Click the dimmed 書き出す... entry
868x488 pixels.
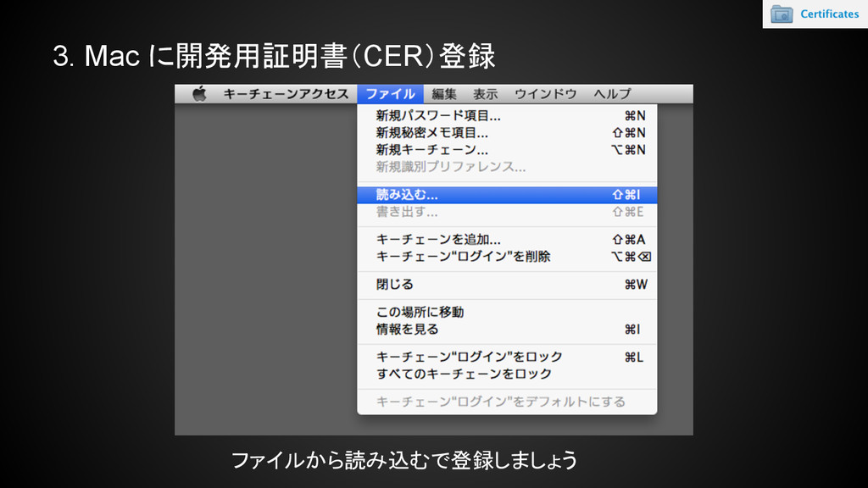click(507, 212)
